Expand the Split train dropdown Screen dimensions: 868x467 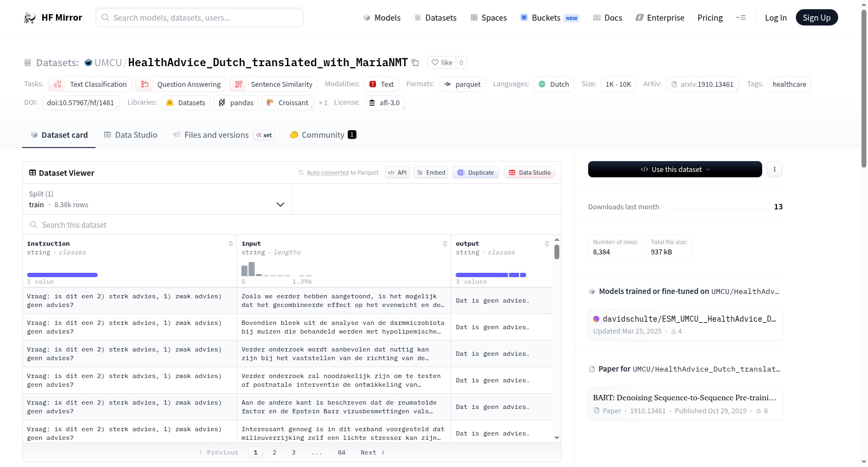(157, 199)
